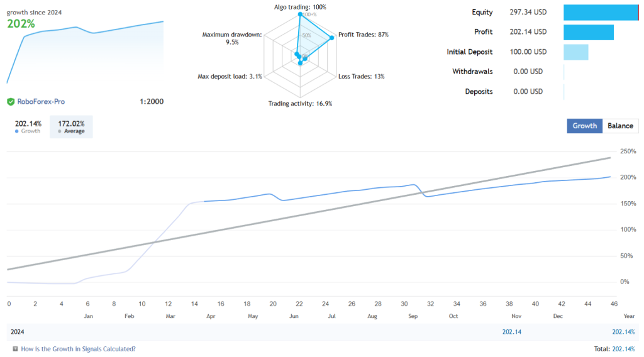The image size is (644, 357).
Task: Switch to the Growth chart view
Action: [584, 126]
